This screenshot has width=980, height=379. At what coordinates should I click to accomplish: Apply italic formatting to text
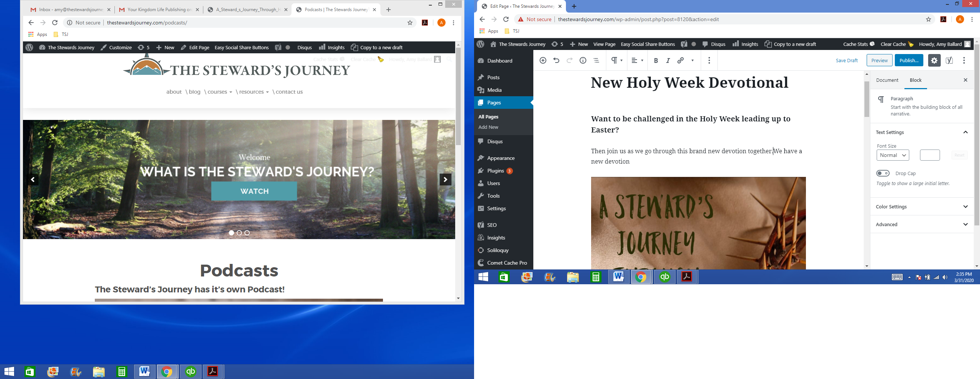pos(668,60)
